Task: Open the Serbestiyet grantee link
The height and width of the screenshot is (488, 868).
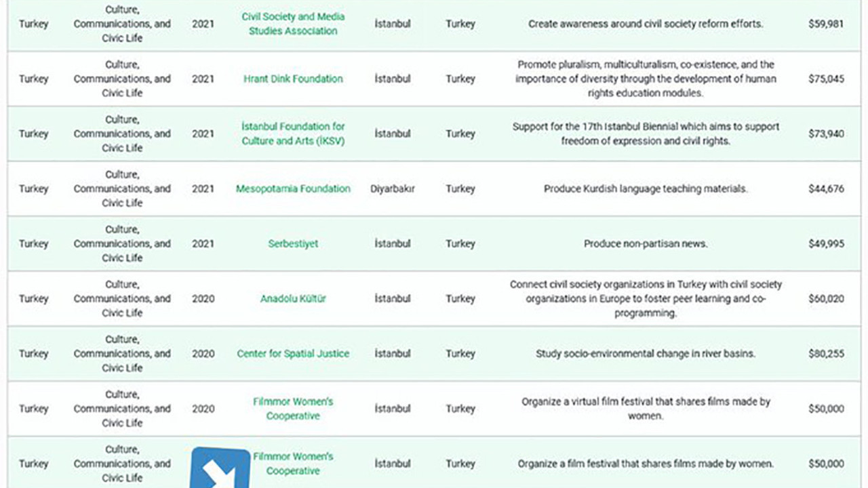Action: 293,243
